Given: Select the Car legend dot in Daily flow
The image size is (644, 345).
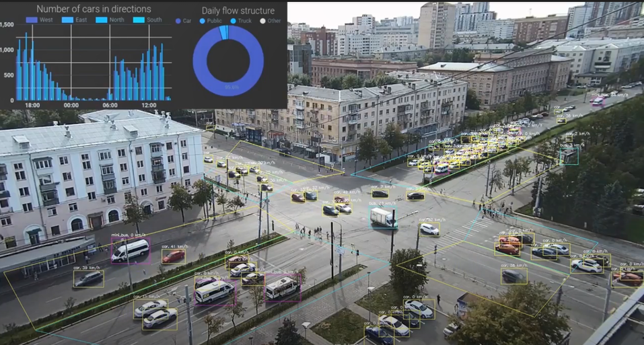Looking at the screenshot, I should (178, 21).
